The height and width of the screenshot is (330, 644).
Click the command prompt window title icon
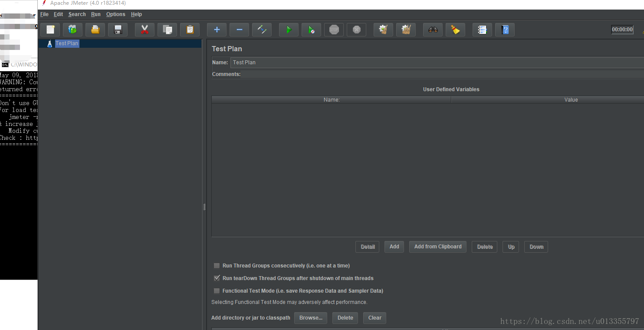(x=5, y=65)
